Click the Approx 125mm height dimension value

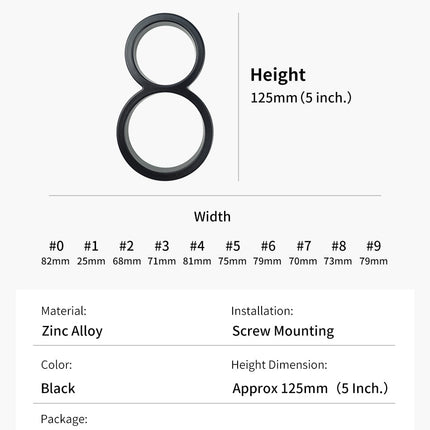click(310, 388)
